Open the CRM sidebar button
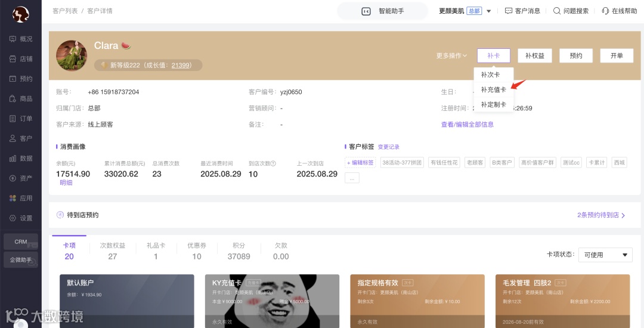644x328 pixels. 21,242
